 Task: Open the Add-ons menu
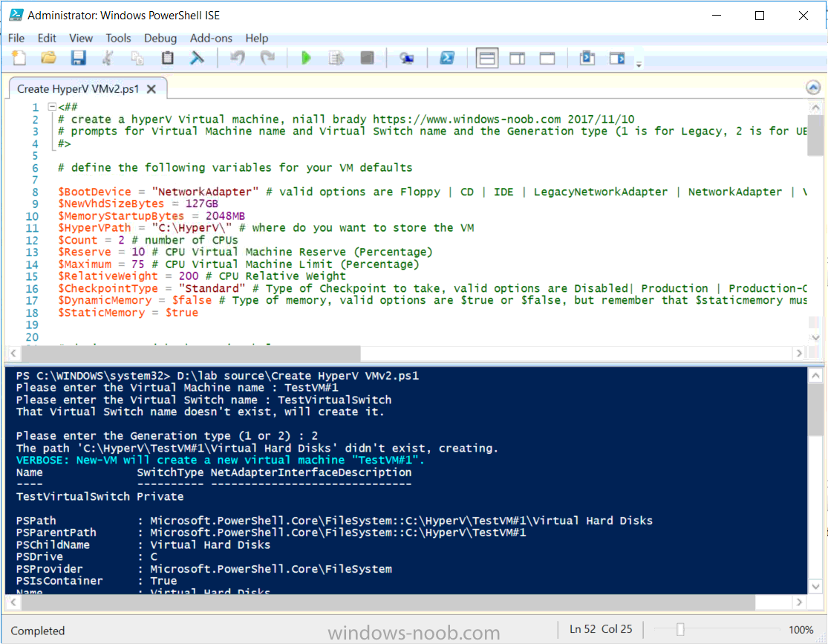[211, 38]
